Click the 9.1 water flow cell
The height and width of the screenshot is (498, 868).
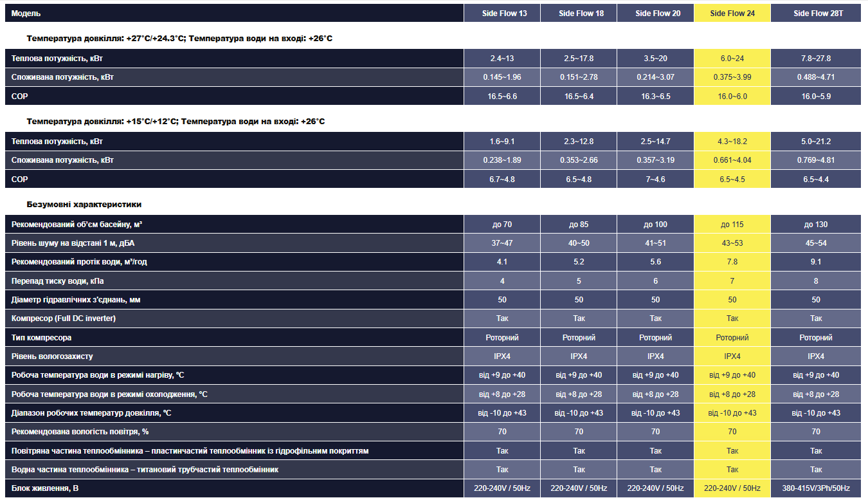[816, 262]
